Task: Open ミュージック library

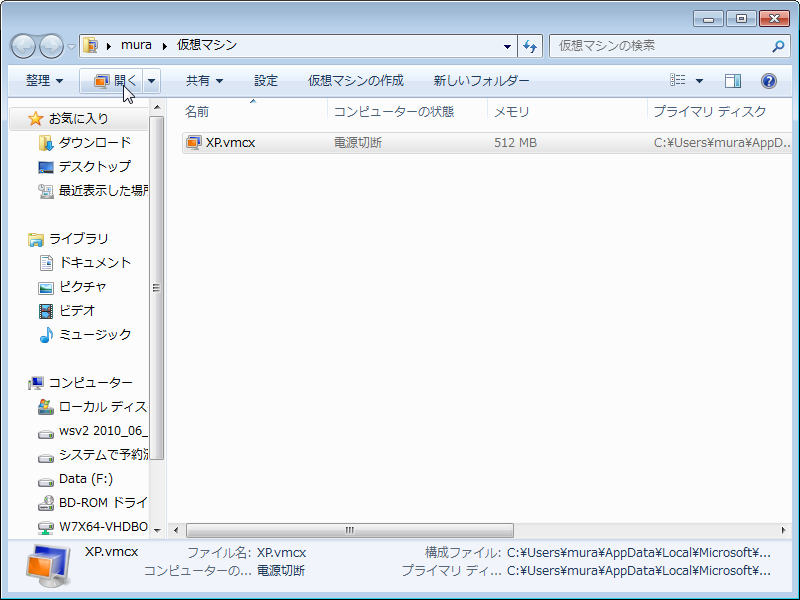Action: (x=95, y=335)
